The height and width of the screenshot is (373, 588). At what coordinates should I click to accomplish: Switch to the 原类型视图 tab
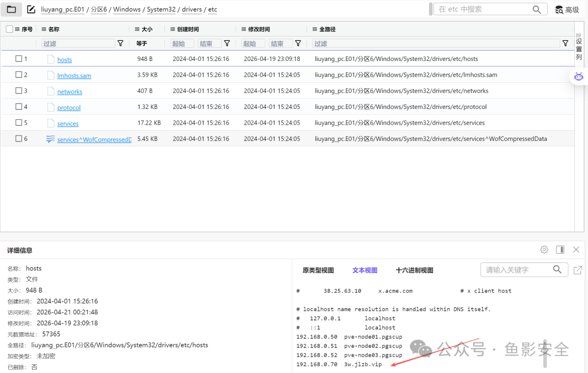tap(318, 270)
